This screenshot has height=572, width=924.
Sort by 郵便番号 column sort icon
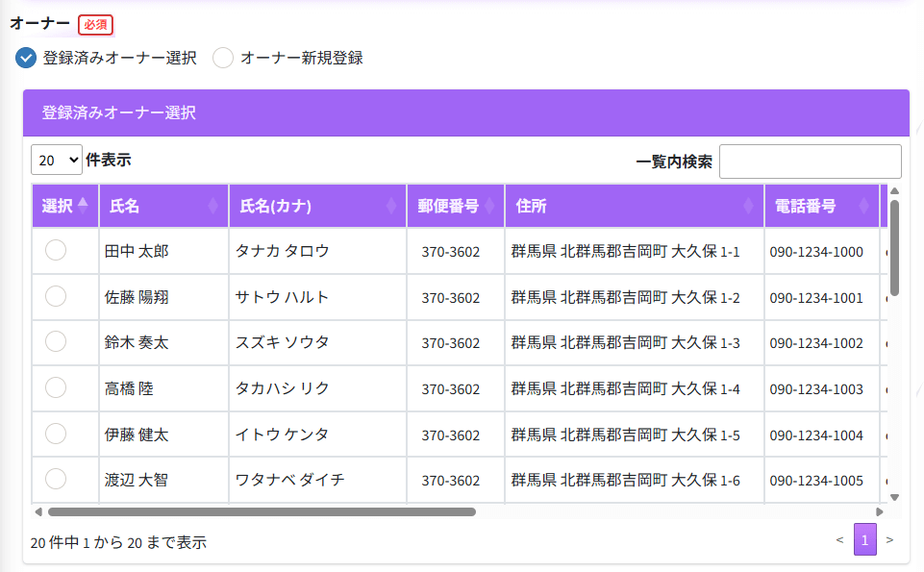[x=489, y=206]
